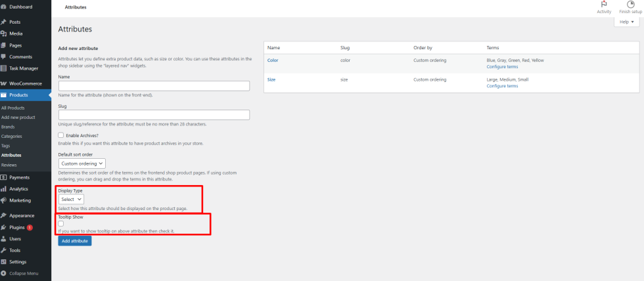Enable the Archives checkbox
The height and width of the screenshot is (281, 644).
pyautogui.click(x=60, y=135)
